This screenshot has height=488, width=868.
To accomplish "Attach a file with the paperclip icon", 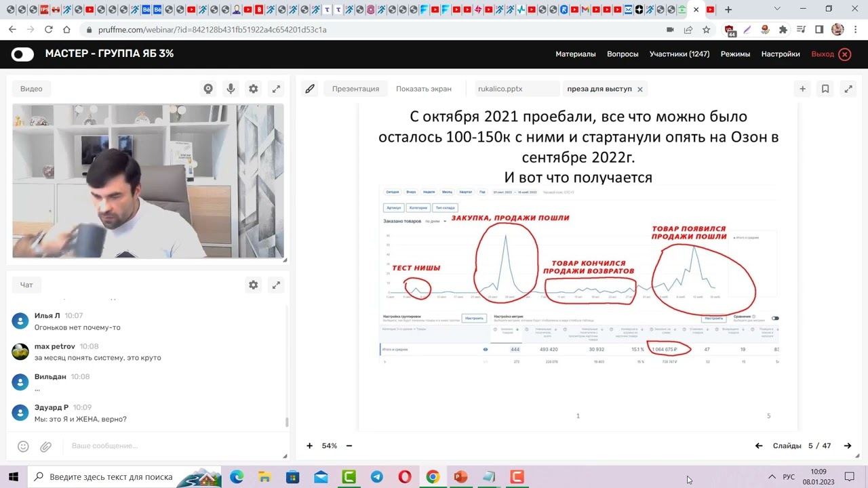I will click(45, 446).
